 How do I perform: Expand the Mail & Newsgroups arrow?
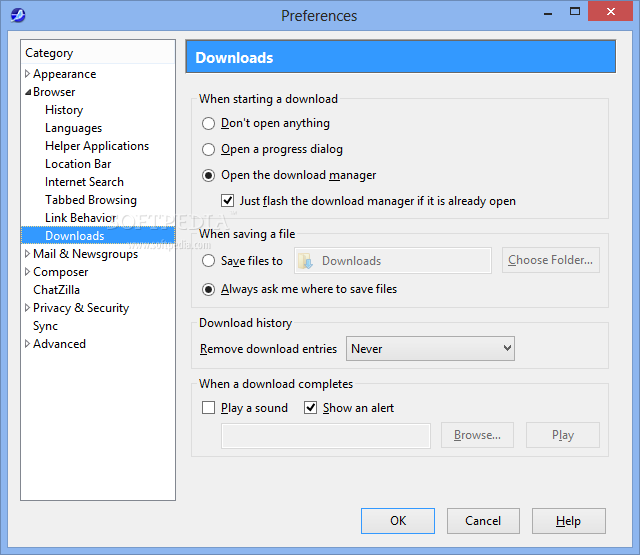point(27,254)
